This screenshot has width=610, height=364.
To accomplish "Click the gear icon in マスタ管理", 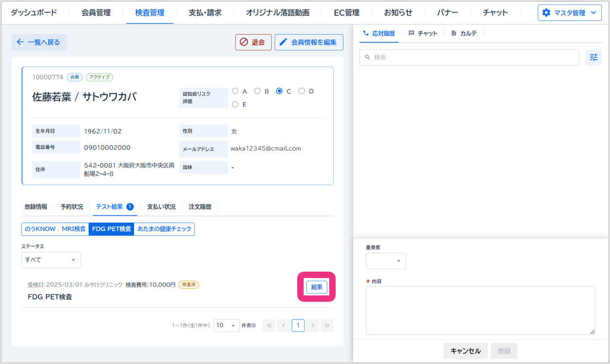I will coord(546,13).
